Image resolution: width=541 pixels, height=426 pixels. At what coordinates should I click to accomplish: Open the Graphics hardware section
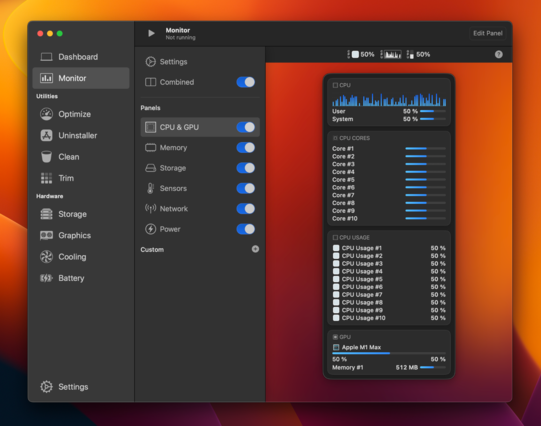pos(81,236)
